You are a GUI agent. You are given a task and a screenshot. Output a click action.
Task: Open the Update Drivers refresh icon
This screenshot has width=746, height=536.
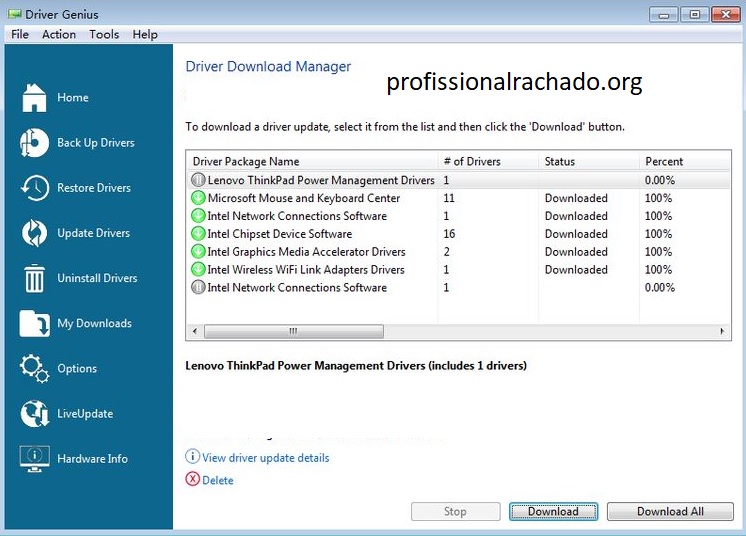[34, 233]
